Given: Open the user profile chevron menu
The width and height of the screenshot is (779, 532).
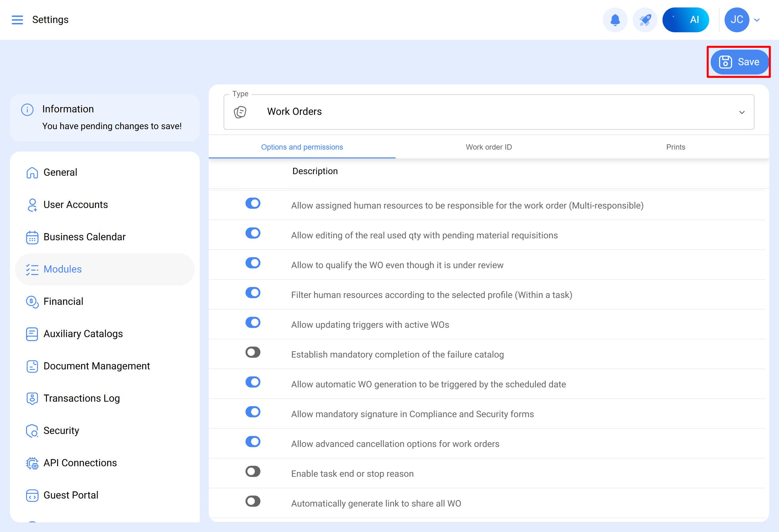Looking at the screenshot, I should 757,20.
